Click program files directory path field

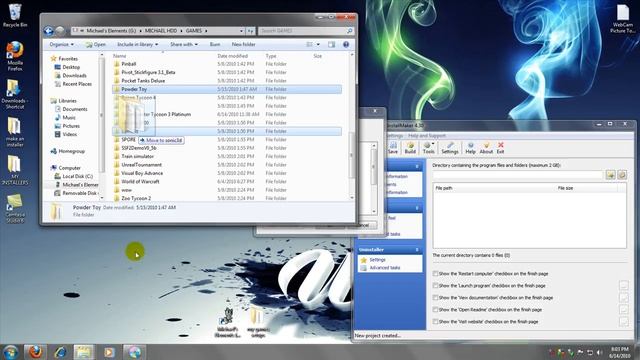point(518,175)
